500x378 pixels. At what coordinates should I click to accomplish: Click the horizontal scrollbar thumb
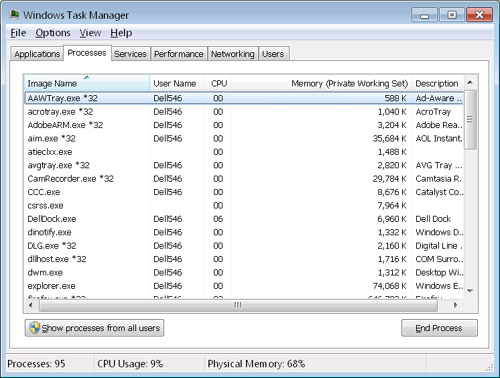pyautogui.click(x=238, y=305)
